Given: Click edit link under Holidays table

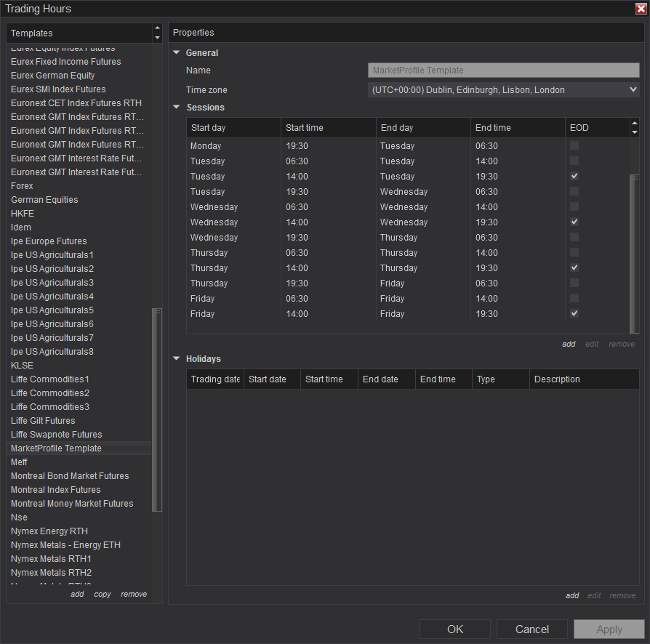Looking at the screenshot, I should click(x=594, y=595).
